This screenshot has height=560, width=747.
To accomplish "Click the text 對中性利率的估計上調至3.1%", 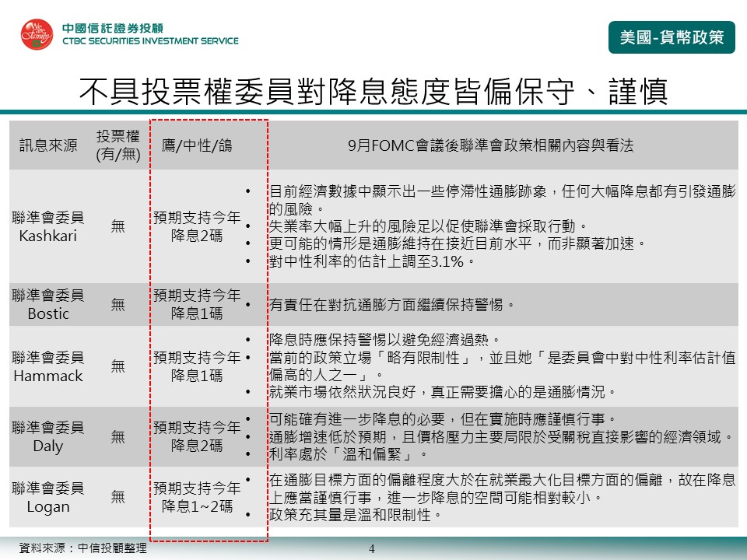I will [x=371, y=261].
